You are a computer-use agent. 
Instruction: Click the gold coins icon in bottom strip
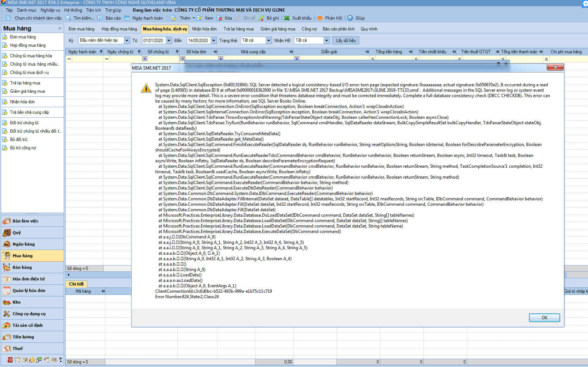point(32,360)
